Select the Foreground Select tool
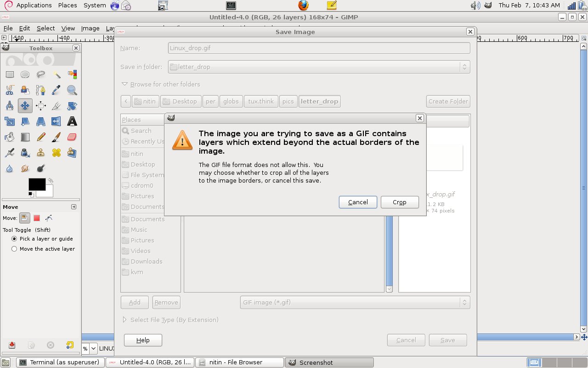This screenshot has width=588, height=368. [x=25, y=90]
